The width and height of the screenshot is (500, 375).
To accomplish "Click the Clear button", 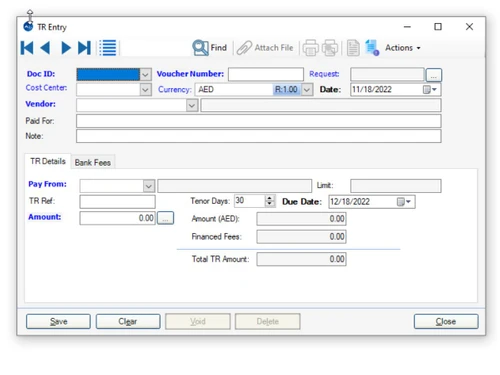I will 128,321.
